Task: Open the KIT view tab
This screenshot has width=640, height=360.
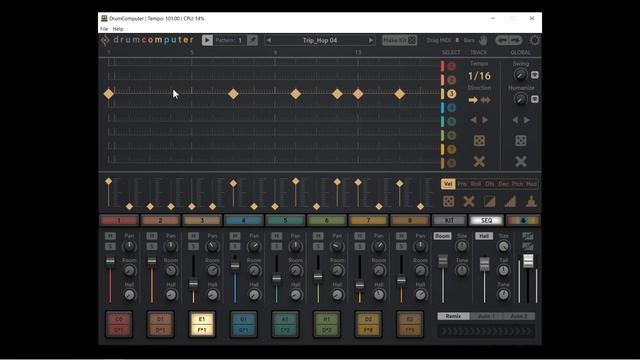Action: (x=449, y=220)
